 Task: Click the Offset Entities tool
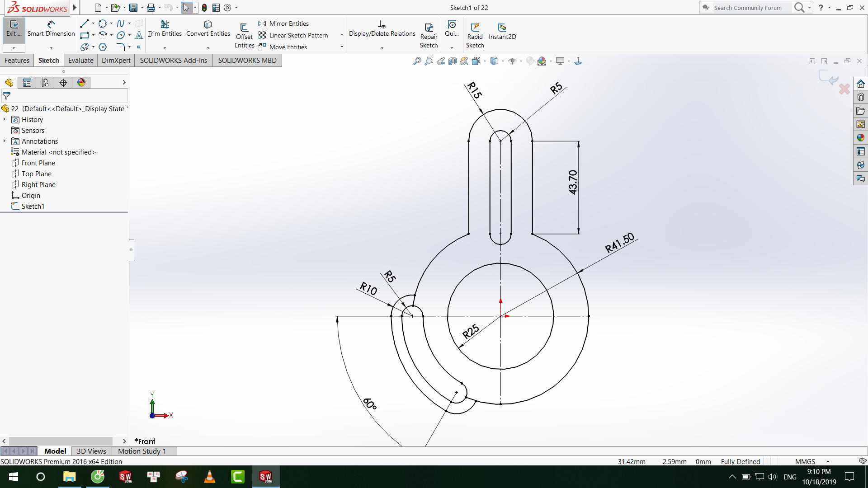point(244,35)
